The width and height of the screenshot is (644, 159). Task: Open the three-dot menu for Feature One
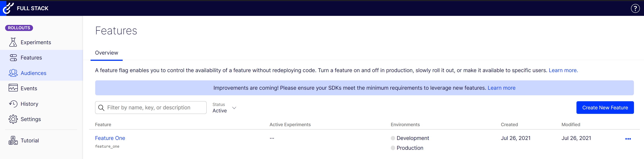tap(628, 139)
